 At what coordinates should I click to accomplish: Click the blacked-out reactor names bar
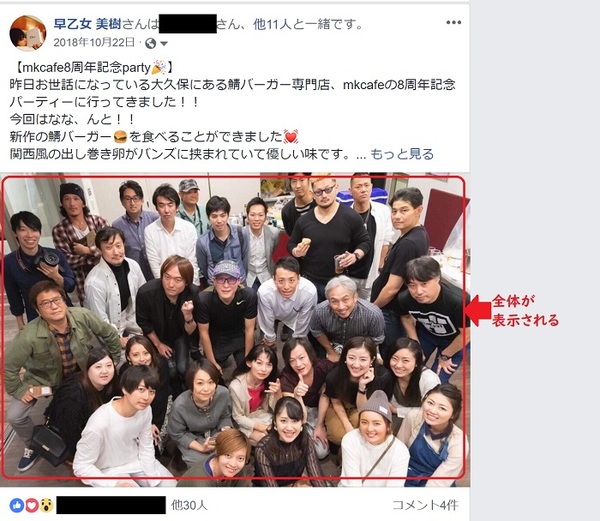point(111,505)
